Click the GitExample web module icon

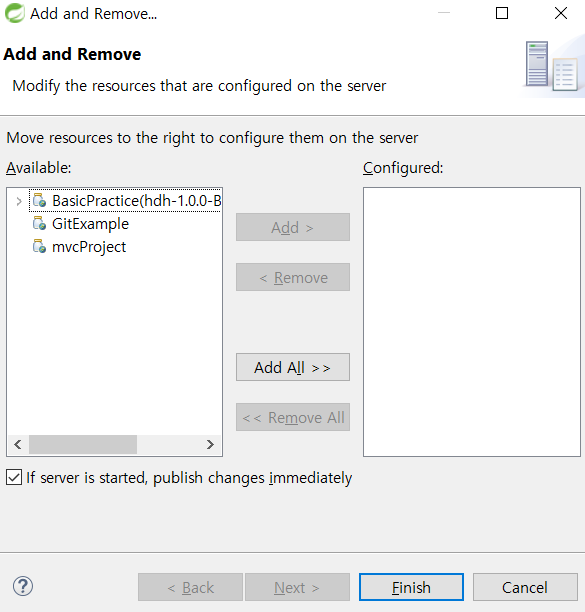39,223
